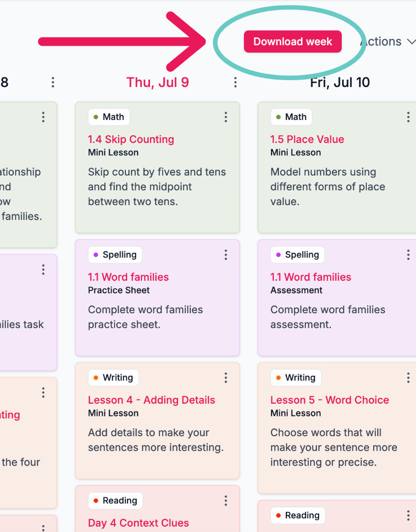Open options for the 1.5 Place Value card
The image size is (416, 532).
(408, 117)
